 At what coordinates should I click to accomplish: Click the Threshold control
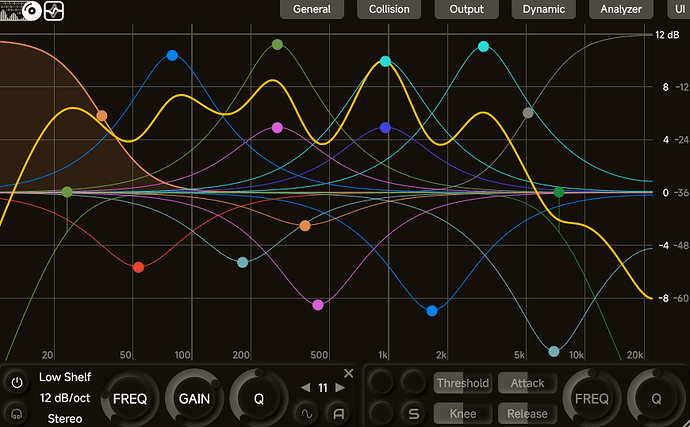[x=463, y=383]
